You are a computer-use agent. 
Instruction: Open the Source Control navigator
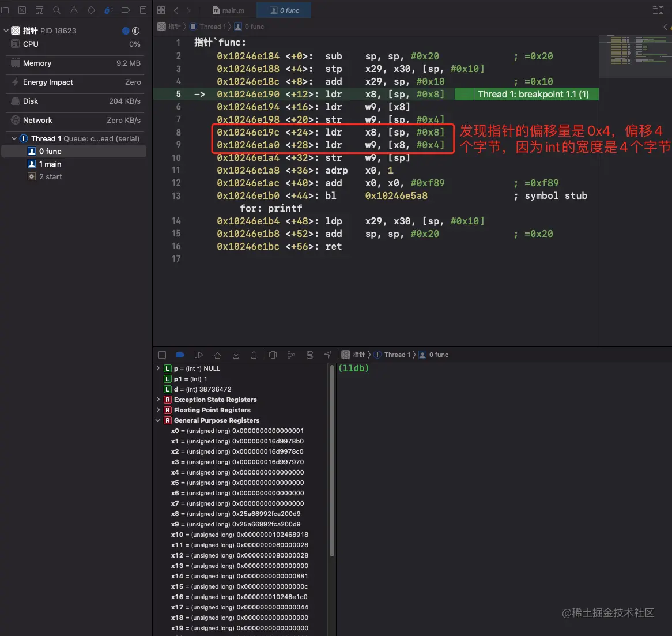pyautogui.click(x=22, y=10)
